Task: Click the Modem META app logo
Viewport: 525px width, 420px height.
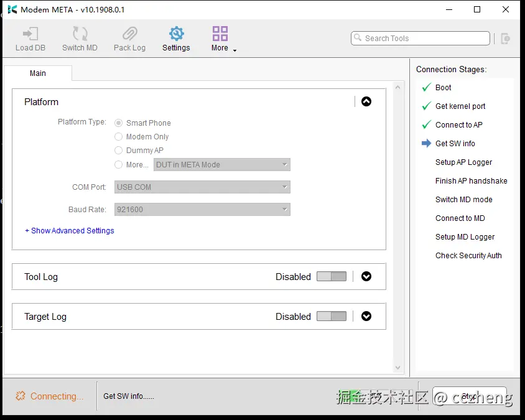Action: point(12,9)
